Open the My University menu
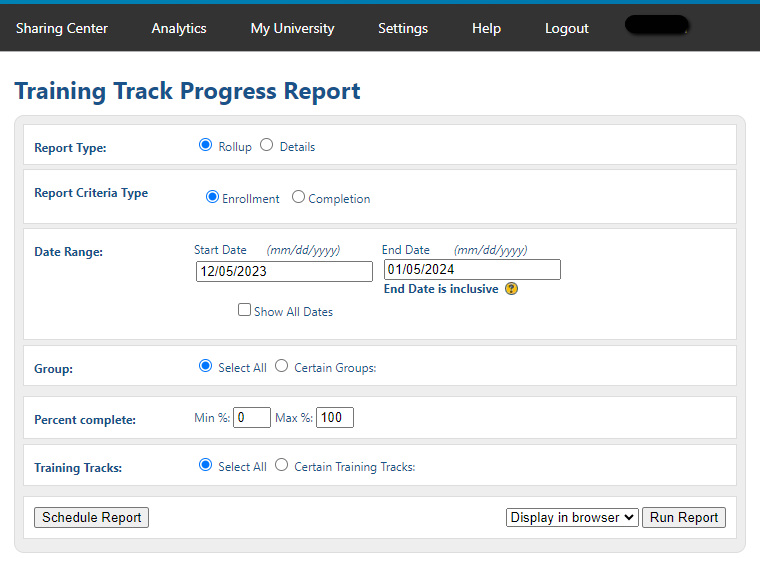Image resolution: width=760 pixels, height=583 pixels. 292,28
